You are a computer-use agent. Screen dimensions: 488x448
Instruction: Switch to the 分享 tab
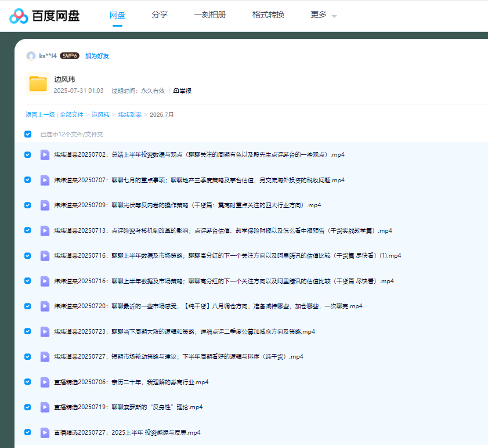click(160, 15)
